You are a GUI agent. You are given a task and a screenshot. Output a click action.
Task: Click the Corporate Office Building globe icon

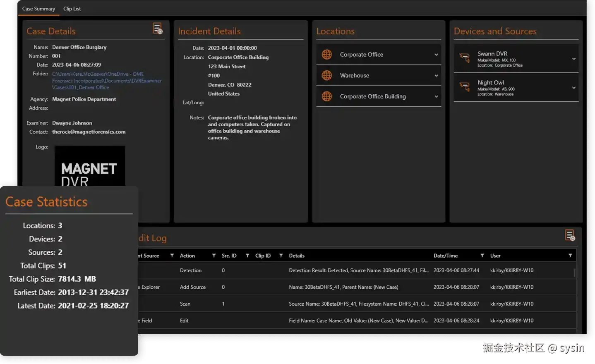[327, 96]
